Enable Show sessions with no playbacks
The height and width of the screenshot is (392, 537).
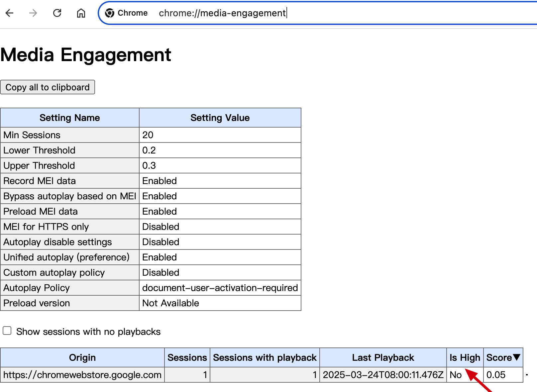coord(7,331)
